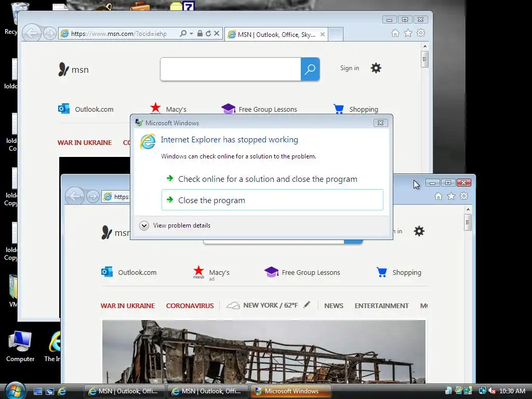Open Free Group Lessons in front window
Screen dimensions: 532x399
[302, 272]
